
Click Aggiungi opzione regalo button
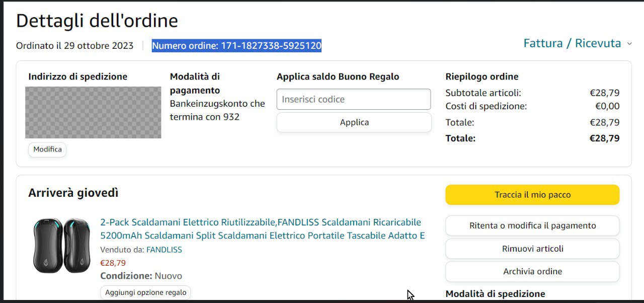[x=145, y=292]
